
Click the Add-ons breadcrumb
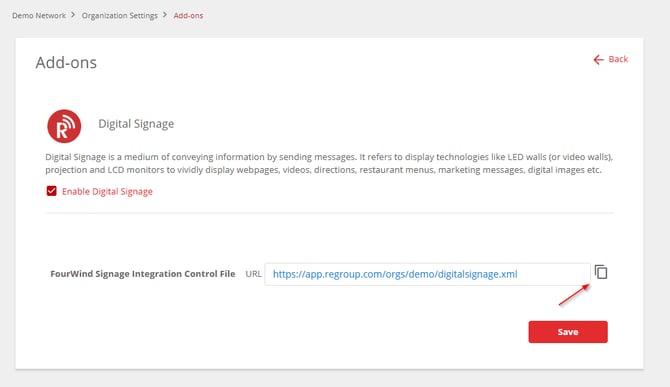coord(188,16)
